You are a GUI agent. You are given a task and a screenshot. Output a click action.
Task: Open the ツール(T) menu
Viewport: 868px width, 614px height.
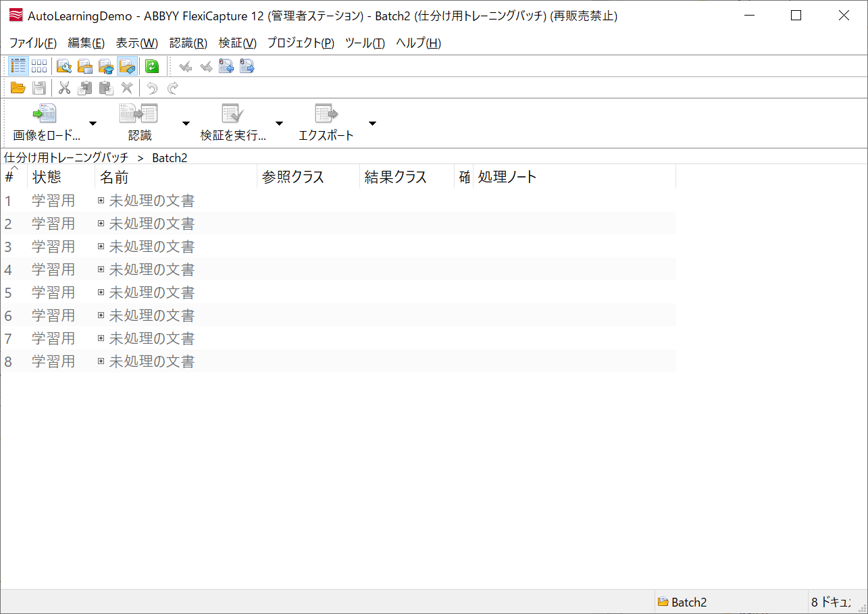pos(365,43)
